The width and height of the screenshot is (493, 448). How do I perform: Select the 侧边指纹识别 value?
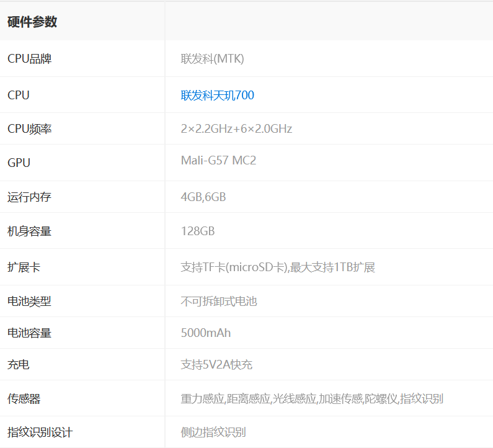(213, 432)
